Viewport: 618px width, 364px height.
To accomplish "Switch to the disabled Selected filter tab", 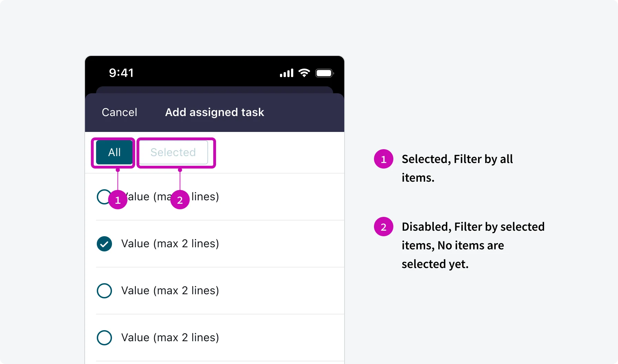I will [173, 152].
